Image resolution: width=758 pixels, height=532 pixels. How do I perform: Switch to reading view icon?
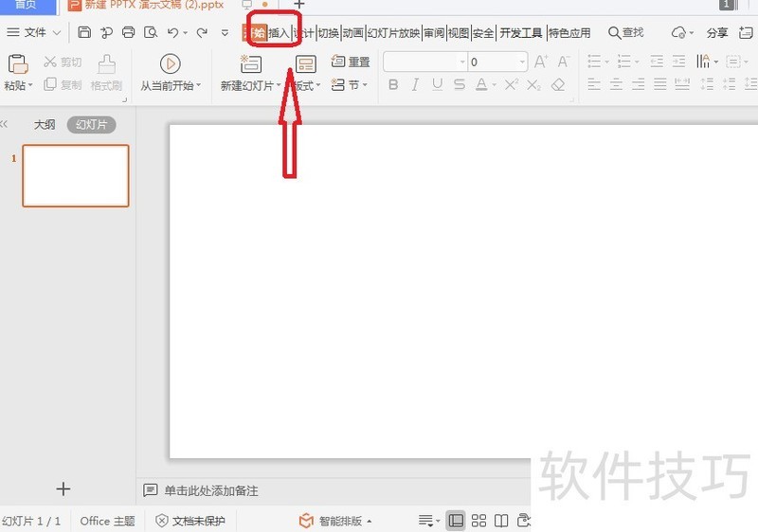501,521
